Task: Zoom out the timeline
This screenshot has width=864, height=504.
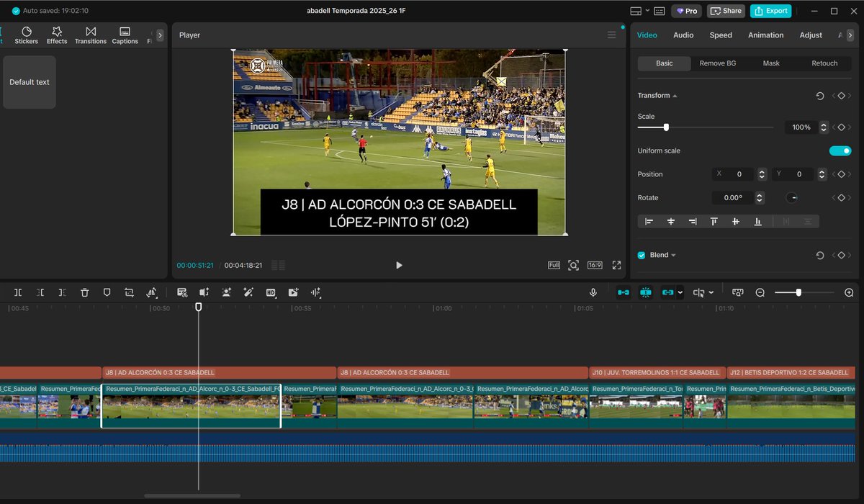Action: click(760, 292)
